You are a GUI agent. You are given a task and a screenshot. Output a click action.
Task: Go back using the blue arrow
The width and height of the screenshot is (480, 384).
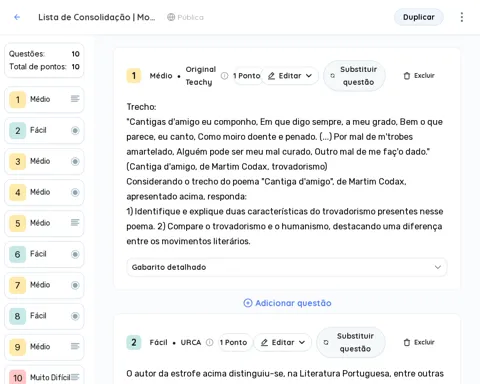(17, 17)
